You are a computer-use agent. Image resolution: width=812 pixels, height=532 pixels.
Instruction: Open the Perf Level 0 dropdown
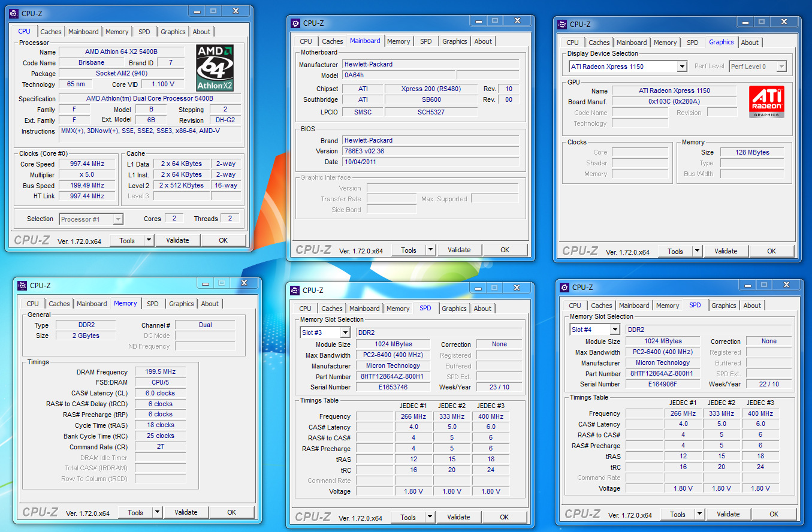click(x=781, y=66)
